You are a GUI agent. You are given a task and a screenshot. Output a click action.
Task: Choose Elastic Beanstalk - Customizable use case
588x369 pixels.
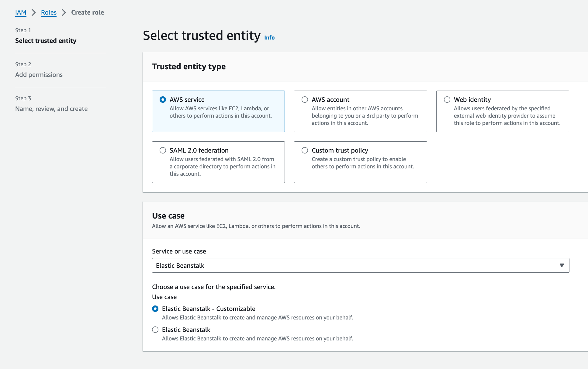[155, 309]
